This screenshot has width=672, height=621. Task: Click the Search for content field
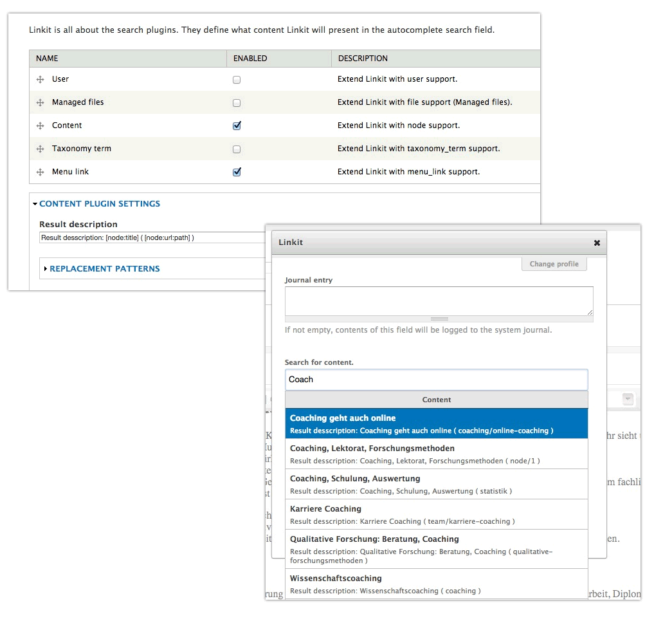[436, 380]
